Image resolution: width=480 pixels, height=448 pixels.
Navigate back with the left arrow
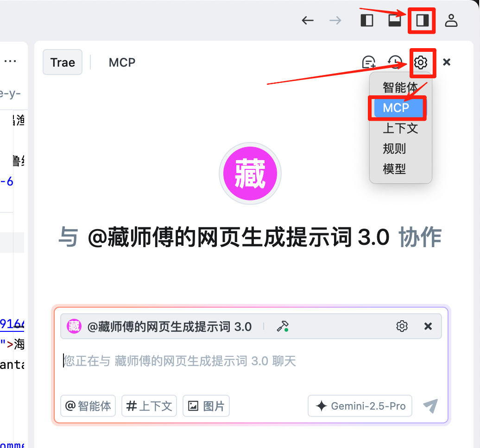coord(308,20)
